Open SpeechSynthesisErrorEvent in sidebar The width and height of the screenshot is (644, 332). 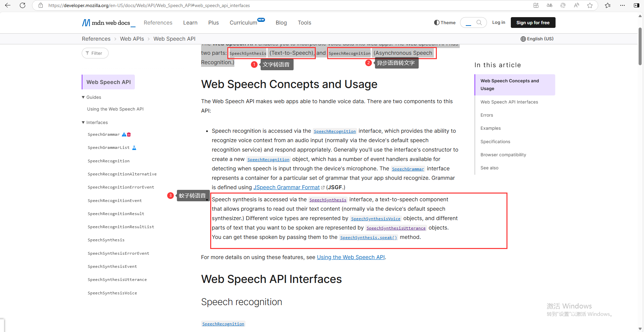point(118,253)
